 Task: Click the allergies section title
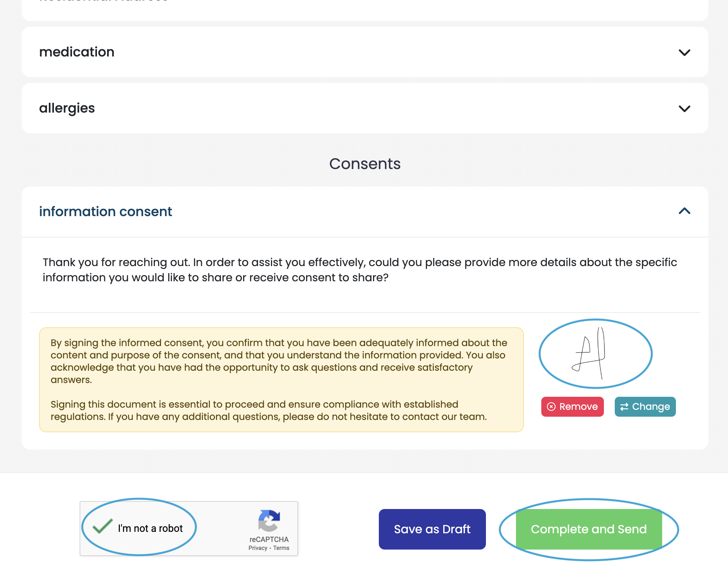67,108
